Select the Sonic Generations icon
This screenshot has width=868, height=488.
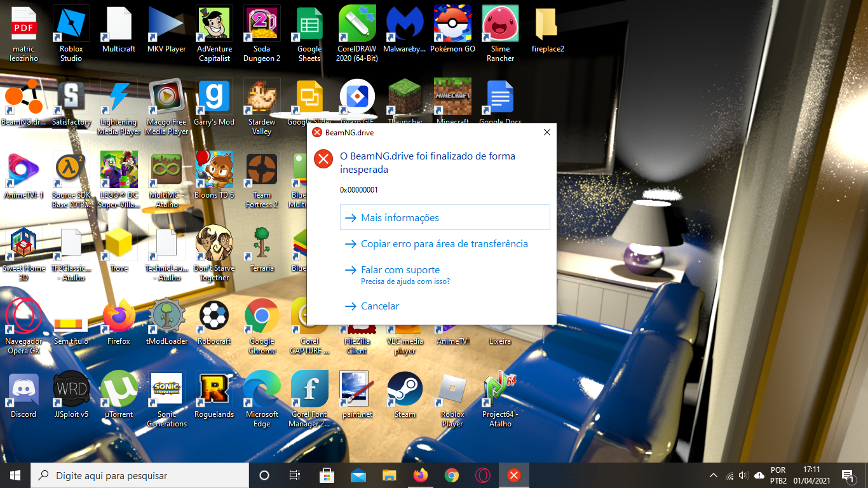tap(166, 400)
